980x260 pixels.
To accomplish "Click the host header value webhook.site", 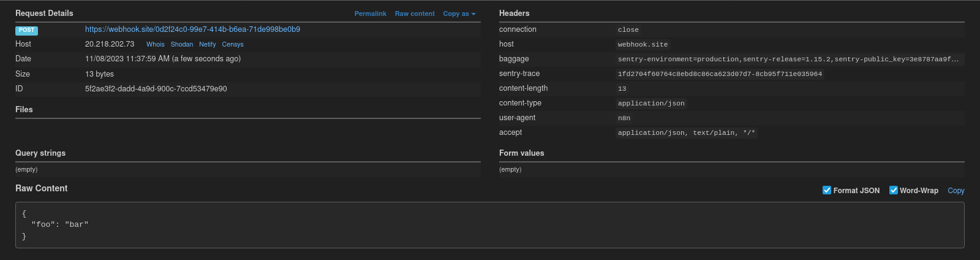I will pyautogui.click(x=643, y=45).
